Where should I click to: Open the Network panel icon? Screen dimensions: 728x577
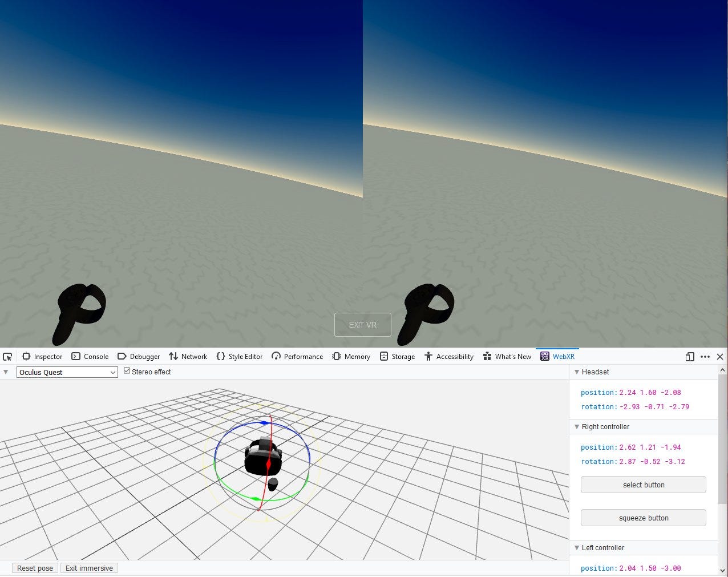coord(173,356)
